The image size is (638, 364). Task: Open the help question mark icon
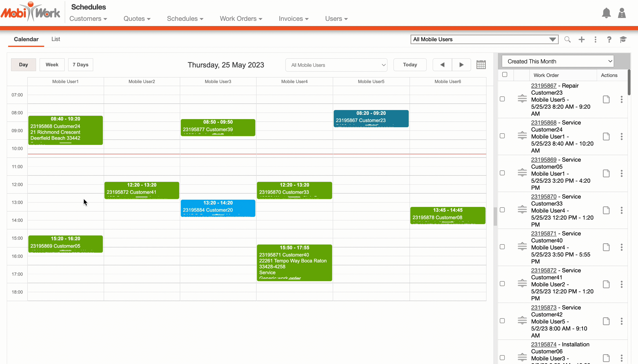[609, 39]
